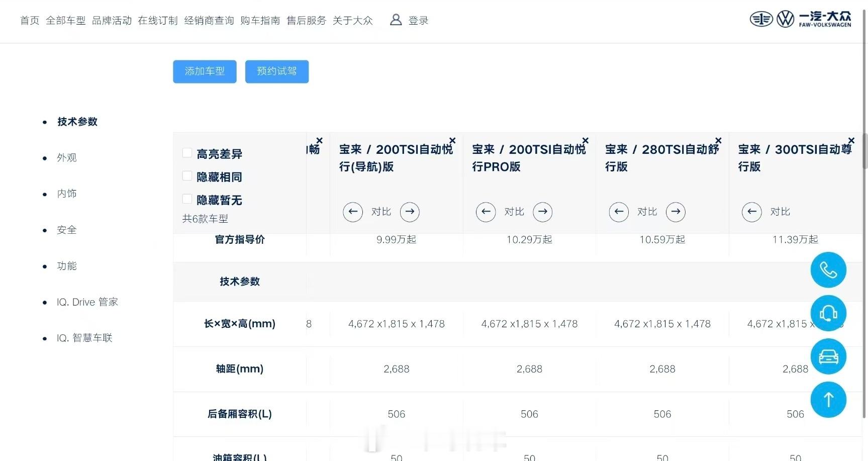Close the 280TSI自动舒行版 comparison column
This screenshot has height=461, width=868.
(x=718, y=140)
